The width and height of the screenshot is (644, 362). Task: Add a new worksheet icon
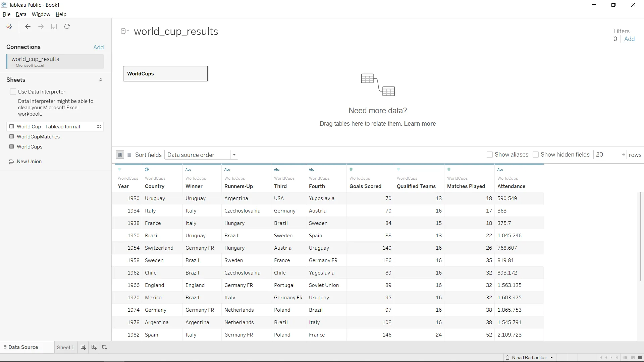pos(83,347)
